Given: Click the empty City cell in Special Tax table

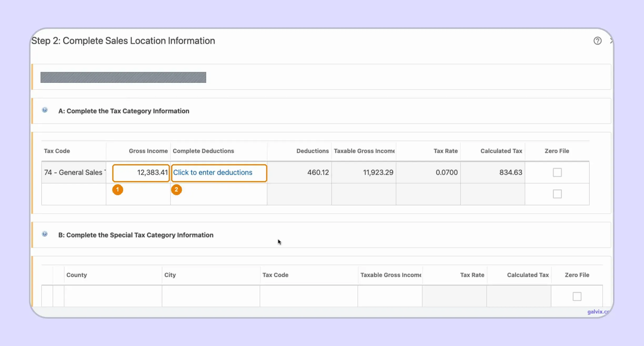Looking at the screenshot, I should pyautogui.click(x=211, y=296).
